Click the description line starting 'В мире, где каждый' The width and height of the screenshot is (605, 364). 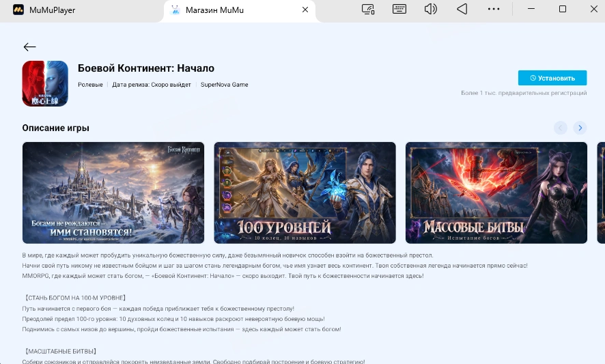click(227, 255)
